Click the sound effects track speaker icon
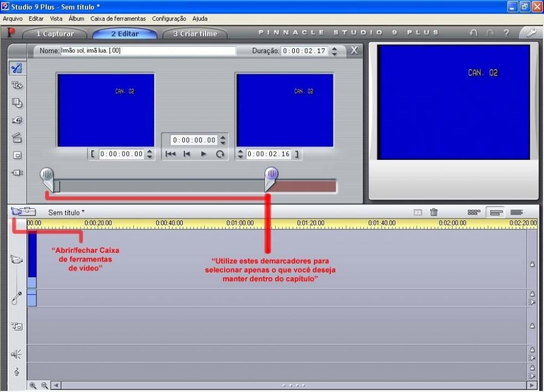 (x=16, y=354)
